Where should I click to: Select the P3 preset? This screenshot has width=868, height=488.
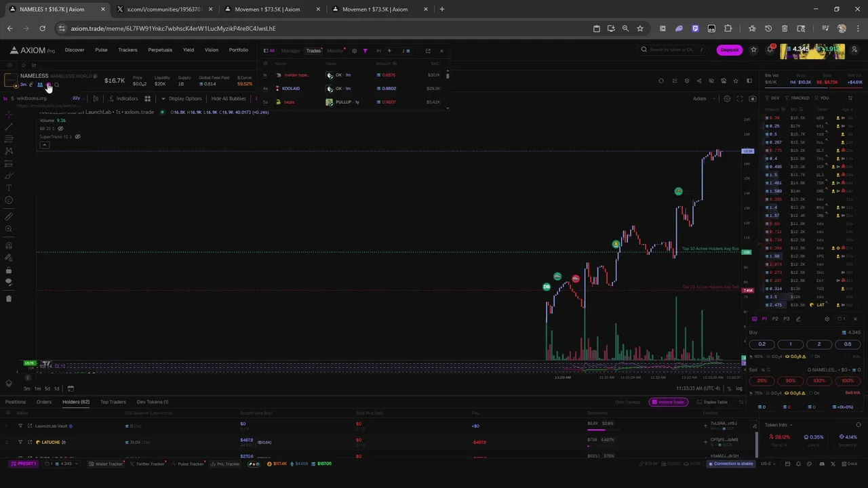pyautogui.click(x=786, y=319)
